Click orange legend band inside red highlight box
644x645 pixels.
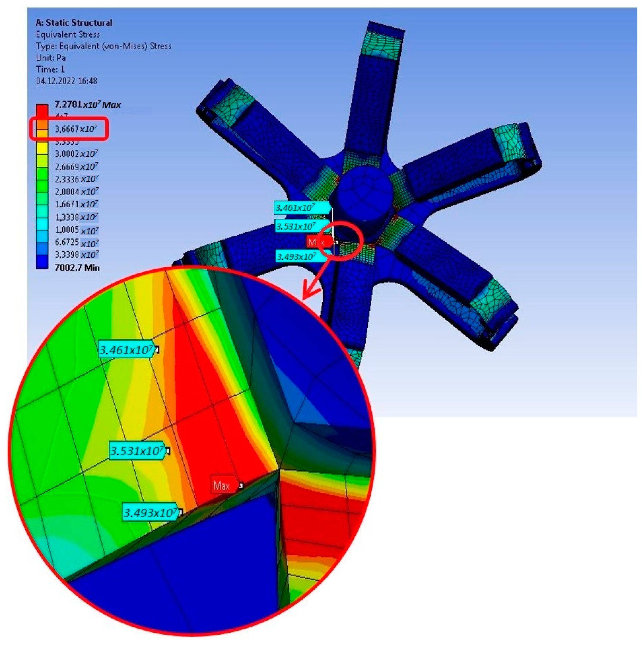click(42, 124)
